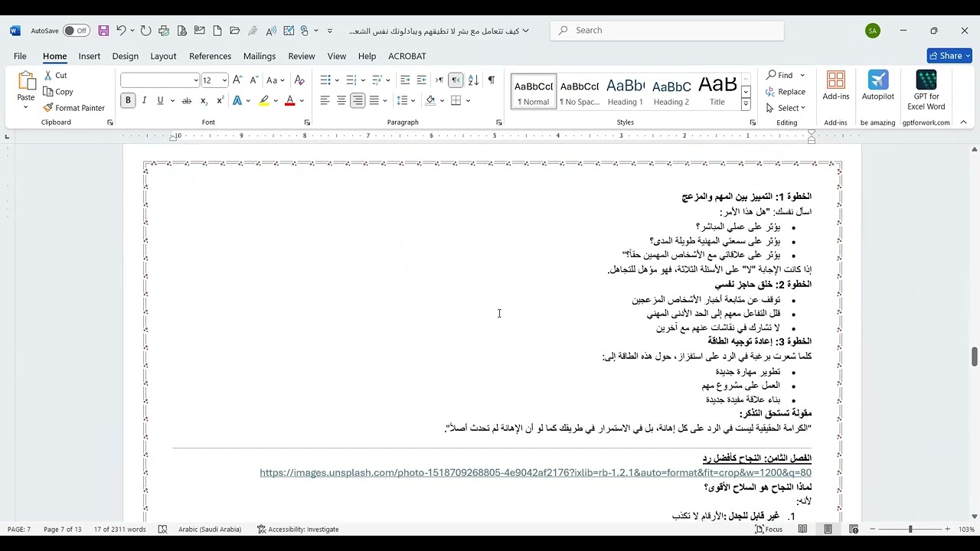The image size is (980, 551).
Task: Open spelling proofing status icon
Action: 162,529
